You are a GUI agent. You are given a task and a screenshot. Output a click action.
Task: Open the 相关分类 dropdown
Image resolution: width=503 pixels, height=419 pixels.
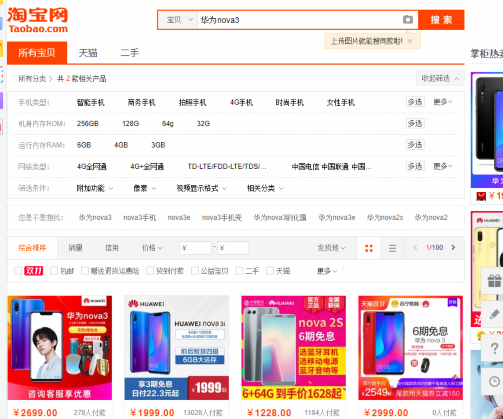pos(265,188)
